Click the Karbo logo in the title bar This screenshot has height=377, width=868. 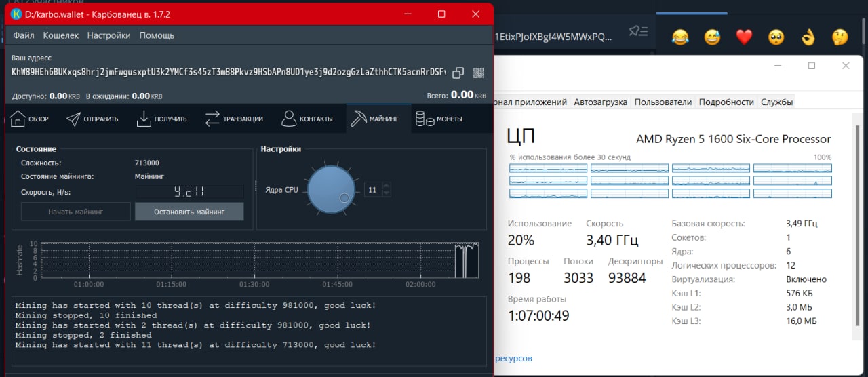coord(16,14)
